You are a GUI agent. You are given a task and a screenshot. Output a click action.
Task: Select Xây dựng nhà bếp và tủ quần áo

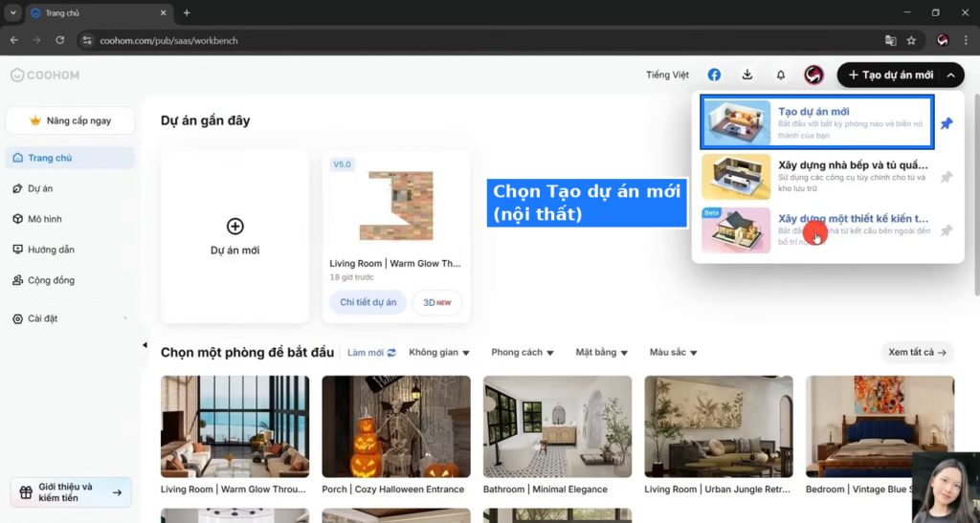coord(817,177)
